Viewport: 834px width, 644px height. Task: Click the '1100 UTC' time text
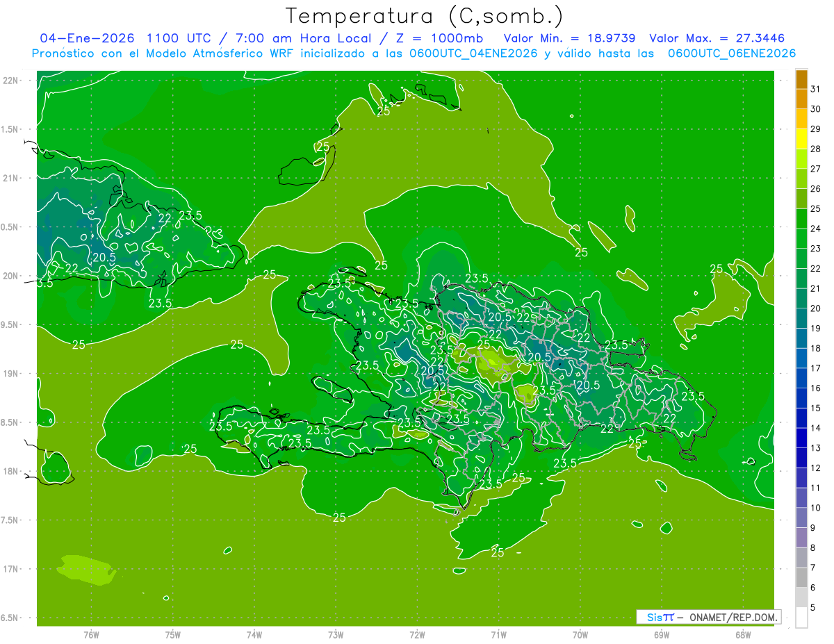pos(180,38)
